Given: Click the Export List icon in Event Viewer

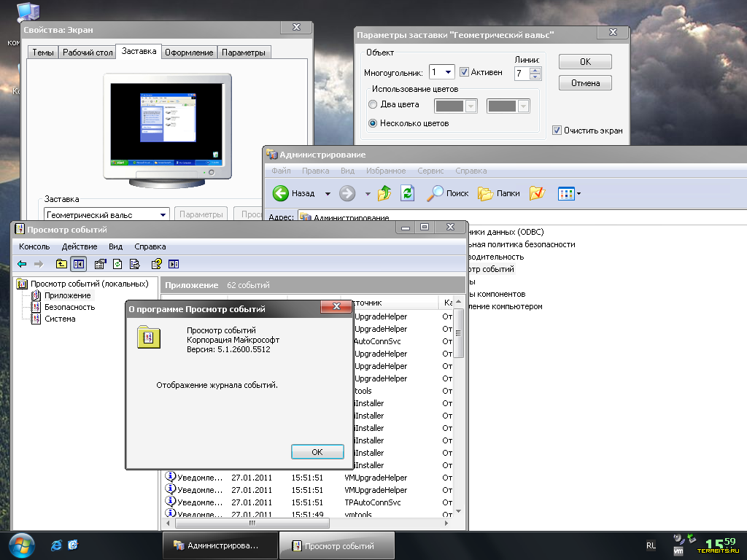Looking at the screenshot, I should [x=134, y=264].
